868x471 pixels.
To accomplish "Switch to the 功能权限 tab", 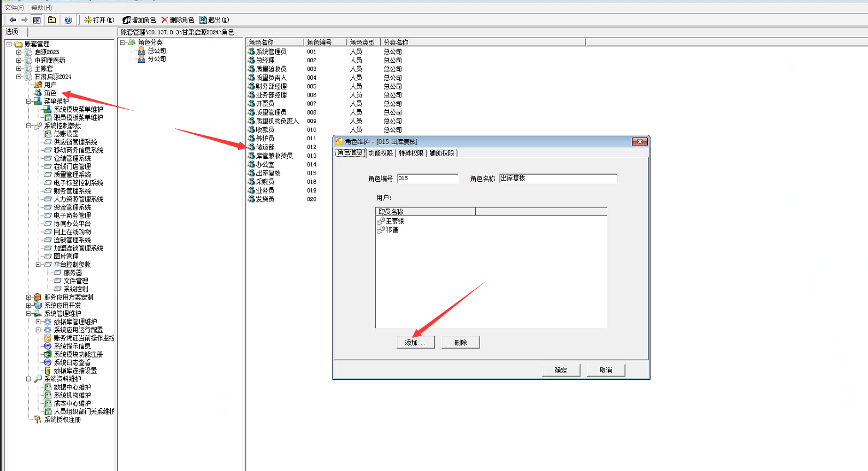I will pyautogui.click(x=380, y=153).
